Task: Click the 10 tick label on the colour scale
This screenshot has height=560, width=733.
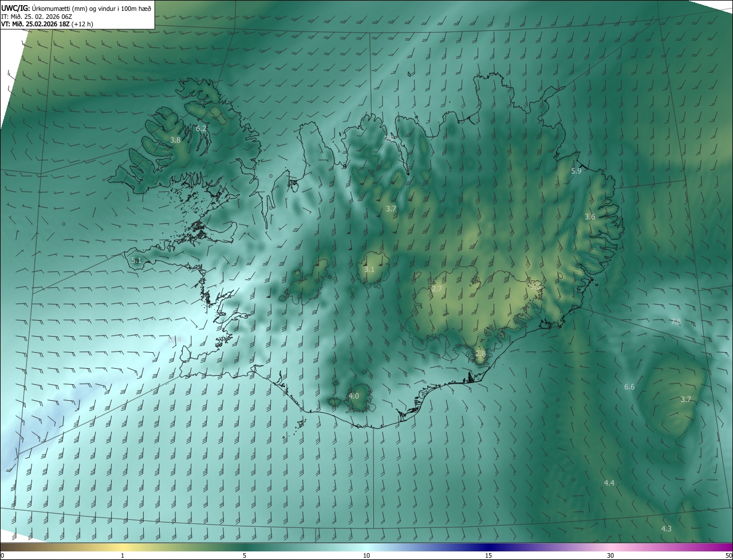Action: coord(366,555)
